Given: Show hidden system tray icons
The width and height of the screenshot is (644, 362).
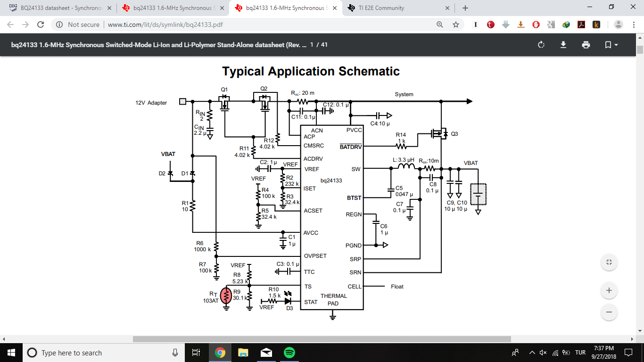Looking at the screenshot, I should point(532,353).
